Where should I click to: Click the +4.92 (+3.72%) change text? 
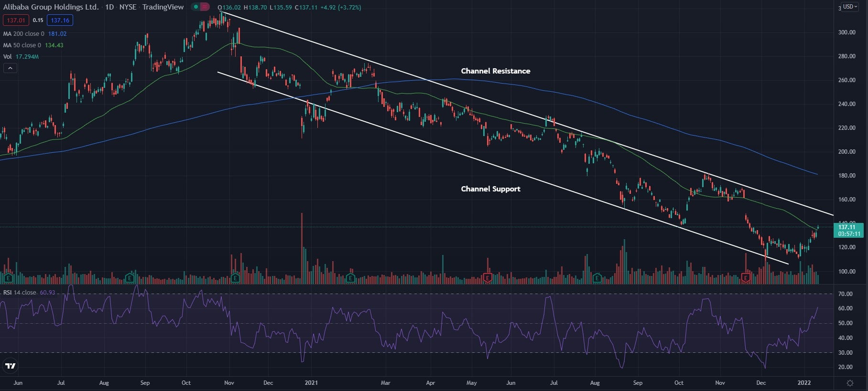[x=341, y=8]
